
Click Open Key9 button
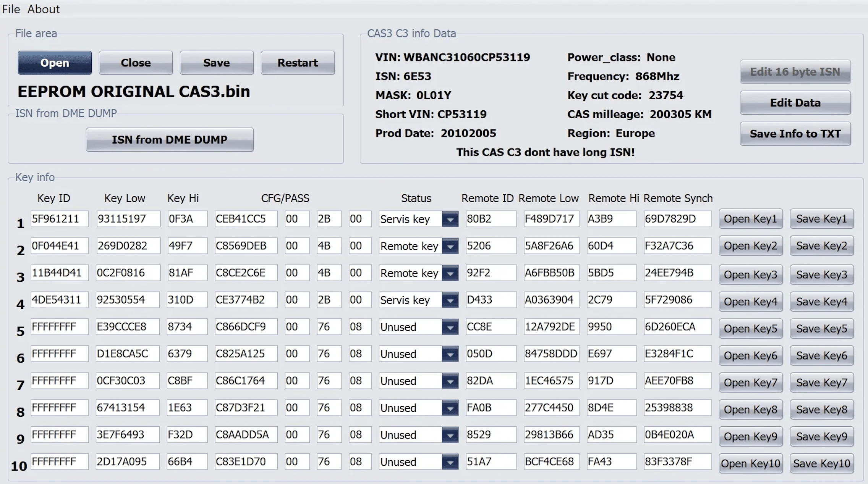coord(751,437)
